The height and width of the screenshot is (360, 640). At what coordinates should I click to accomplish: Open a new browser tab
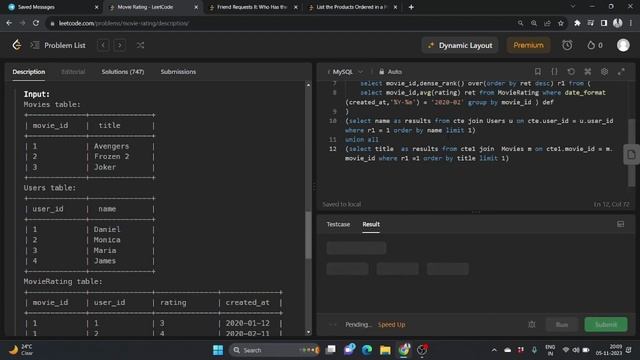click(x=411, y=7)
